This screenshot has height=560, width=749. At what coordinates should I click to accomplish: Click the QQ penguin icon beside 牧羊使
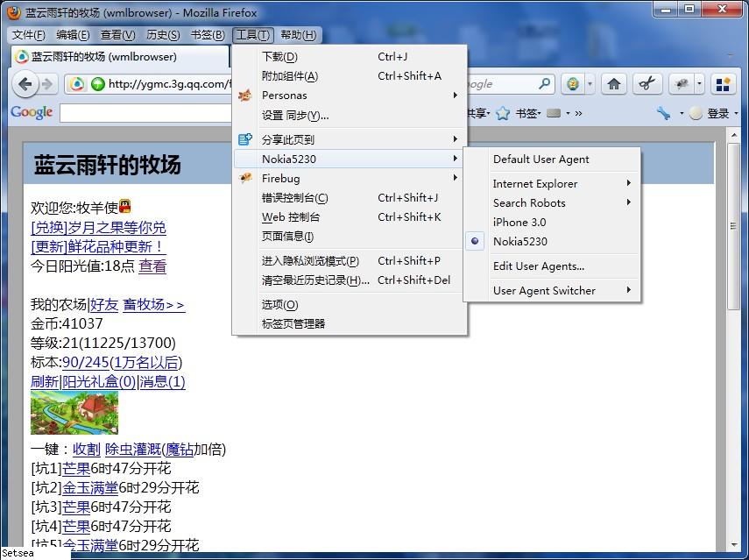point(124,206)
